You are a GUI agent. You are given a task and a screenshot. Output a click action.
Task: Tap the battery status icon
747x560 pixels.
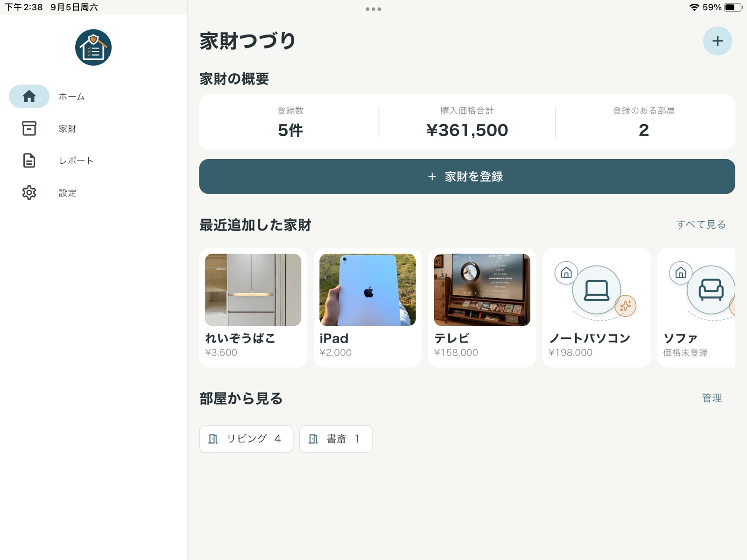click(x=733, y=7)
